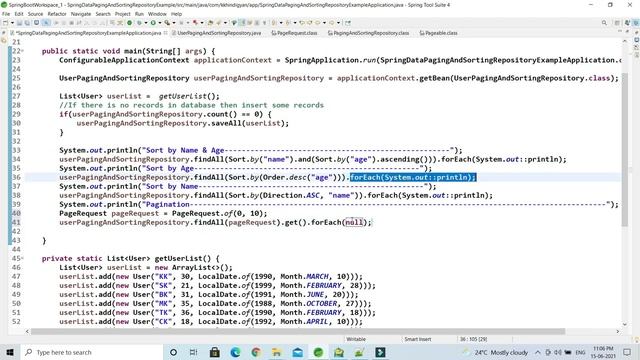Open Google Chrome from taskbar

click(x=256, y=352)
